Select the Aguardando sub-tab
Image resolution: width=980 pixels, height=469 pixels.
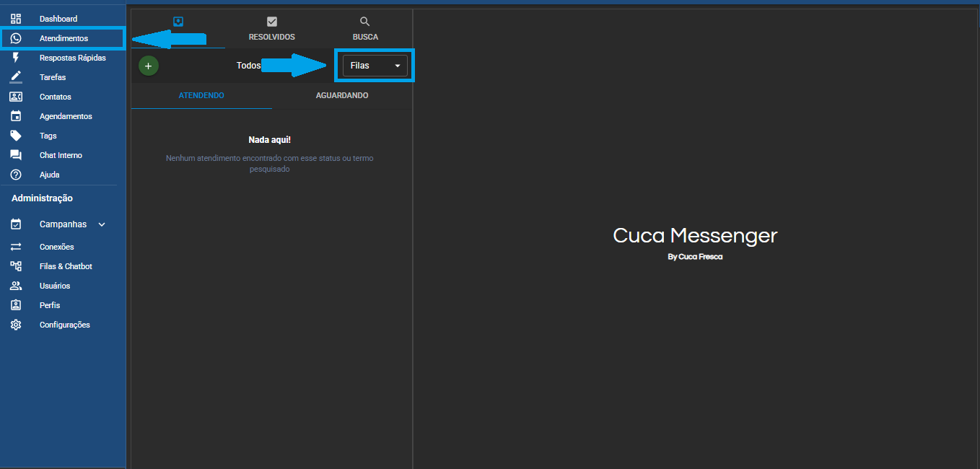(x=342, y=95)
